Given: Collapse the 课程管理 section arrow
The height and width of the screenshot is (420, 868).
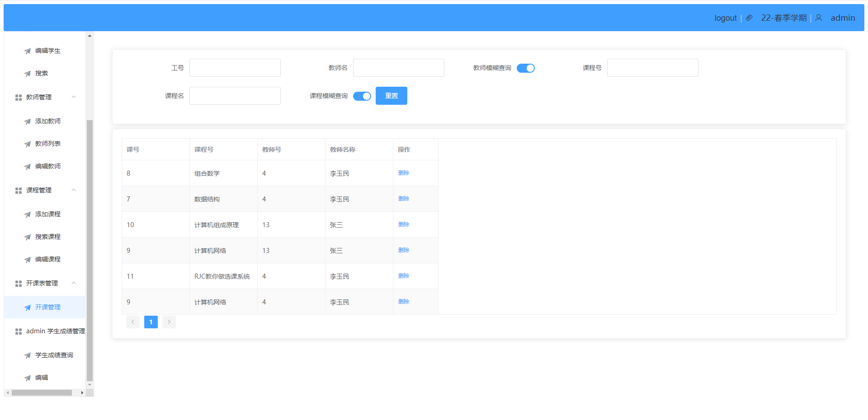Looking at the screenshot, I should [x=74, y=190].
